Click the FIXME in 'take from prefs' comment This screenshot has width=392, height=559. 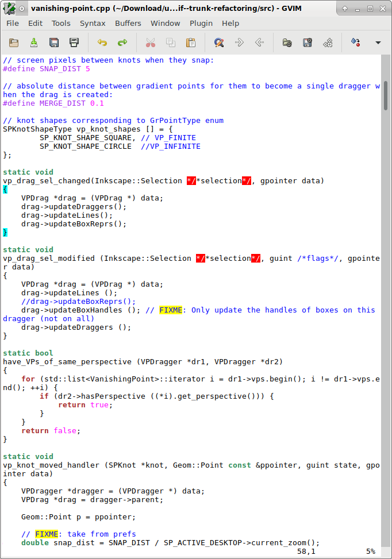pyautogui.click(x=47, y=534)
